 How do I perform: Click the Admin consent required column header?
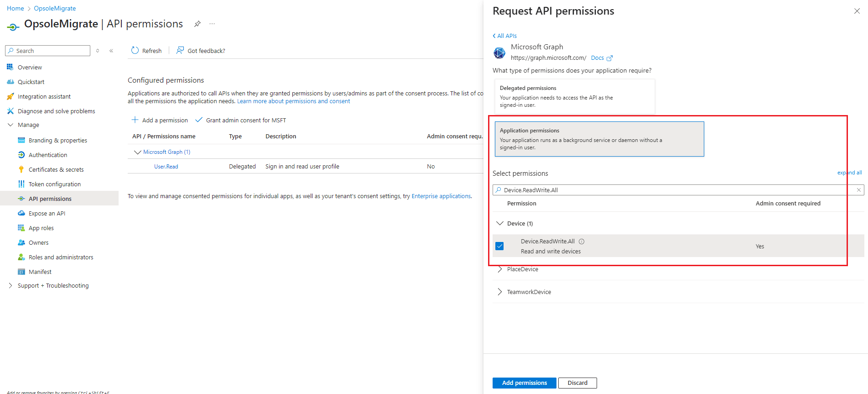coord(788,204)
